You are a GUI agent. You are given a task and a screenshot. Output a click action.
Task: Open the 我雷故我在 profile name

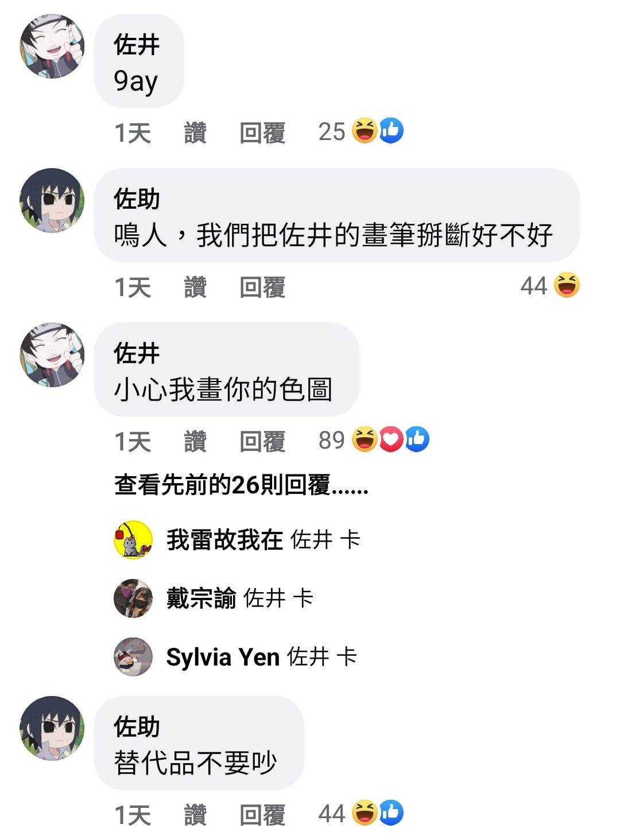(x=224, y=540)
